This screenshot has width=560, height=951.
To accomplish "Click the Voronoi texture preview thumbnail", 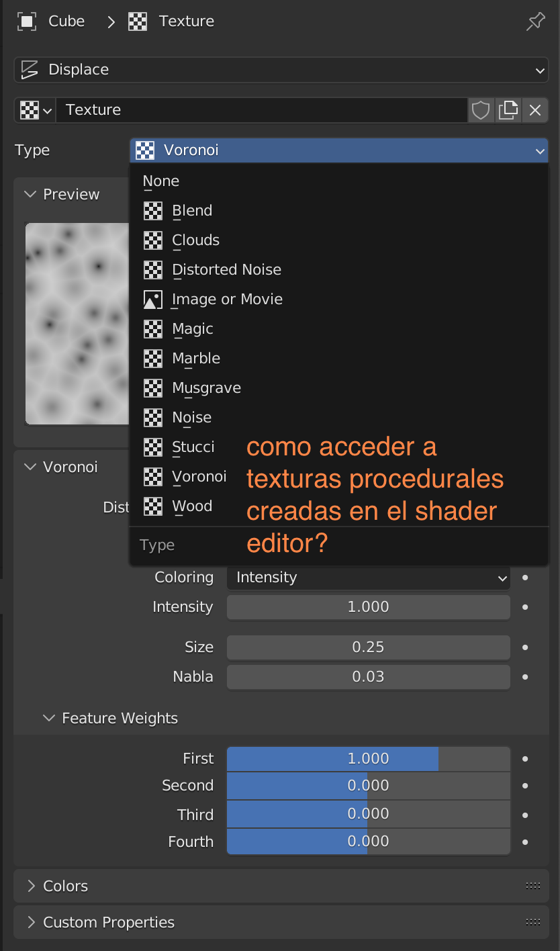I will click(x=77, y=324).
